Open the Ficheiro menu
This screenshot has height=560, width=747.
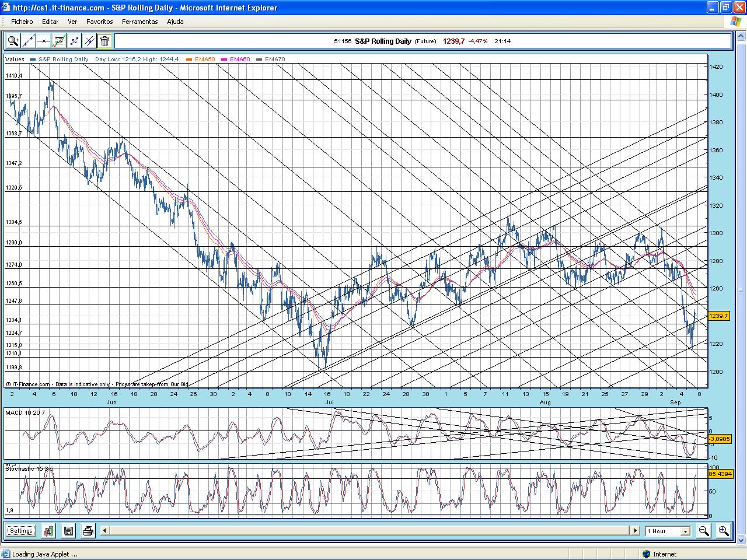(22, 22)
